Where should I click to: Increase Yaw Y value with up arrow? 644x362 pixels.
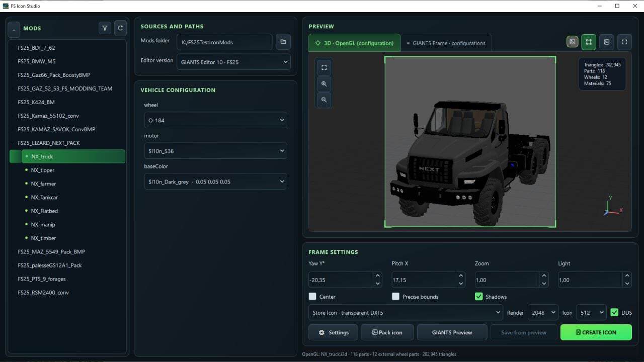click(378, 276)
